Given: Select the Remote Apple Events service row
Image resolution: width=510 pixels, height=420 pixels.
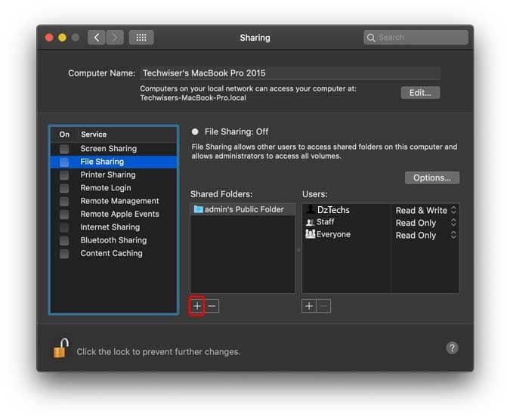Looking at the screenshot, I should click(x=113, y=215).
